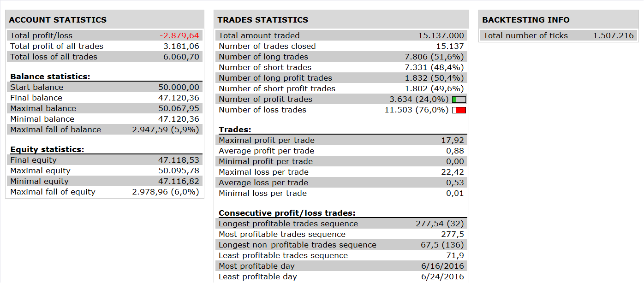Click the green profit trades bar indicator
This screenshot has width=644, height=283.
(459, 100)
